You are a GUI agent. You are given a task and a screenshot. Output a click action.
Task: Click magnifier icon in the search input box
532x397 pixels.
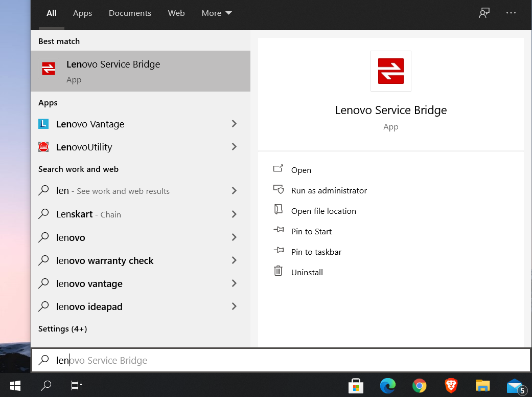(44, 360)
